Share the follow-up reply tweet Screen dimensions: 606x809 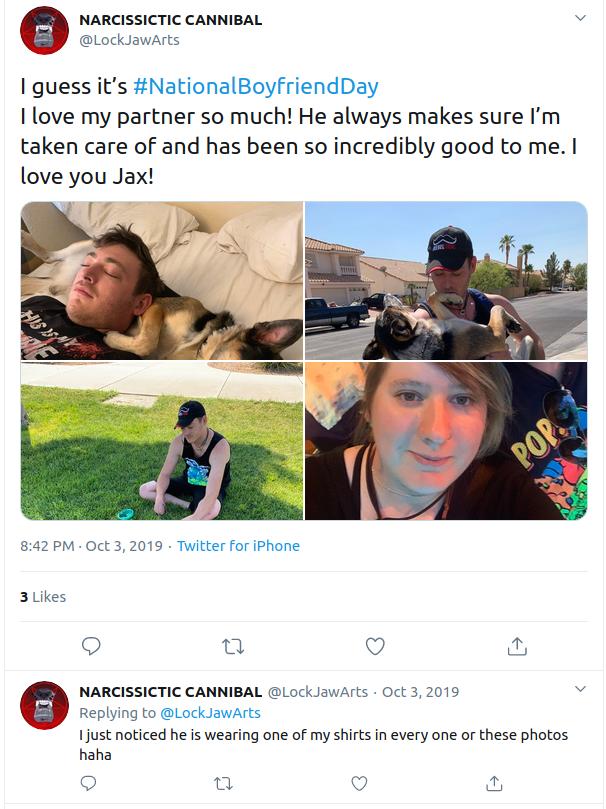coord(494,783)
